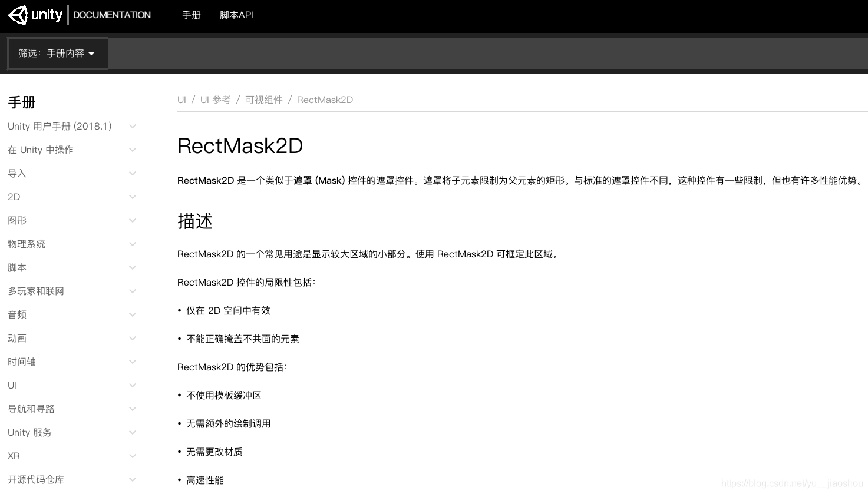Image resolution: width=868 pixels, height=494 pixels.
Task: Go to 可视组件 breadcrumb link
Action: [x=264, y=100]
